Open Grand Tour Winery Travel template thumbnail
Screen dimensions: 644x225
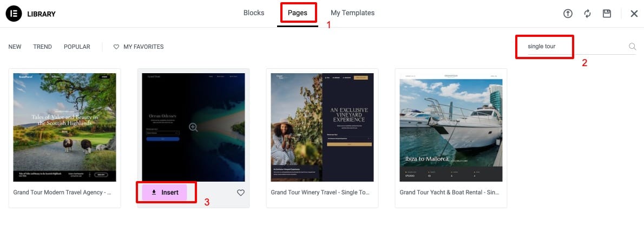pyautogui.click(x=321, y=127)
